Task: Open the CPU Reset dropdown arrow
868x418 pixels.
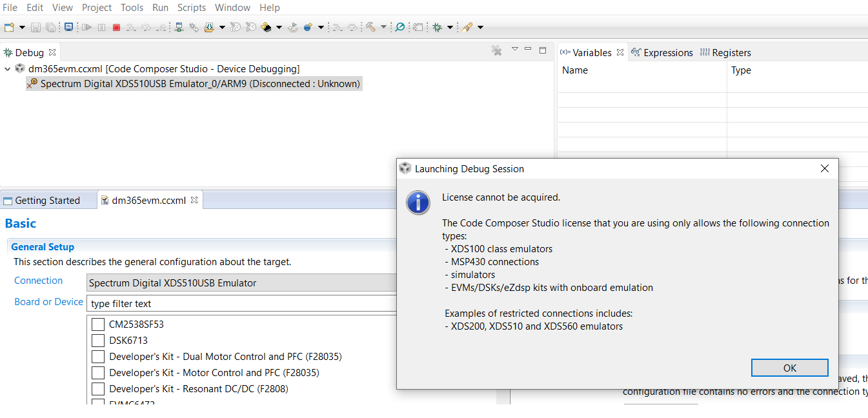Action: (x=279, y=27)
